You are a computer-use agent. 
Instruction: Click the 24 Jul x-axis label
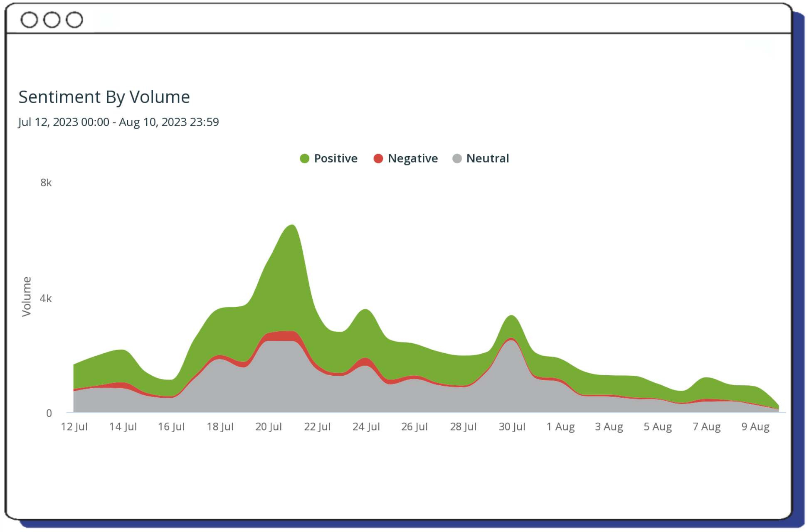(x=366, y=427)
